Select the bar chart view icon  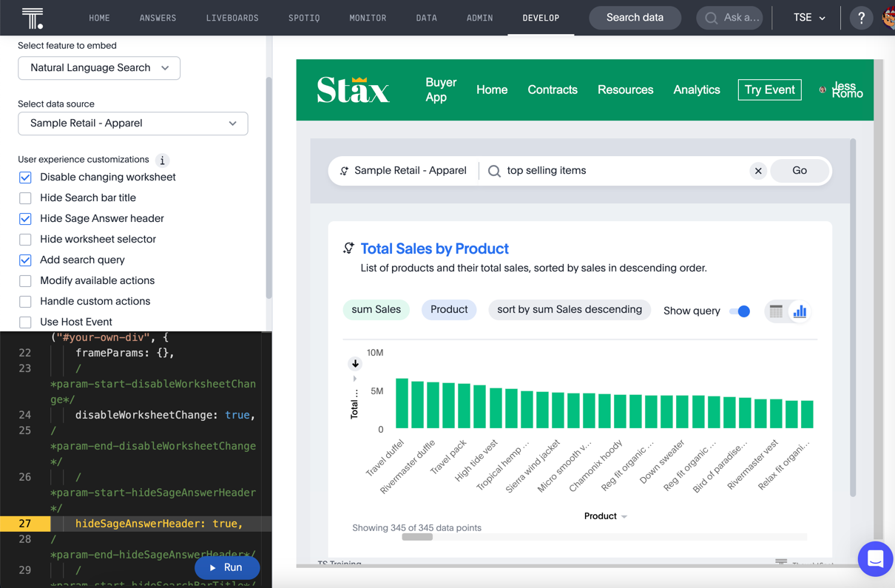800,311
